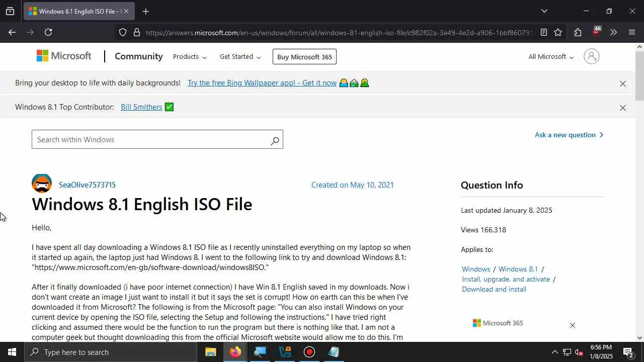The image size is (644, 362).
Task: Open the monitor-window app taskbar icon
Action: click(260, 352)
